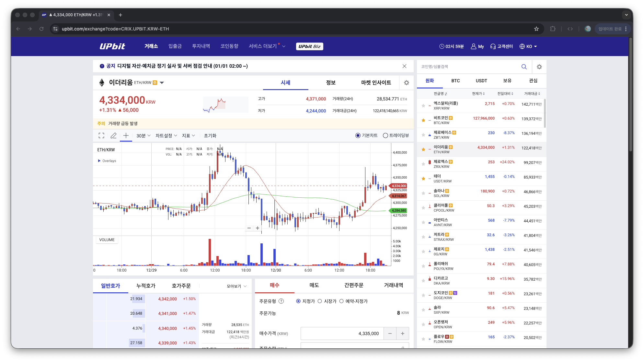The image size is (644, 362).
Task: Increase the buy price with plus stepper
Action: click(x=403, y=333)
